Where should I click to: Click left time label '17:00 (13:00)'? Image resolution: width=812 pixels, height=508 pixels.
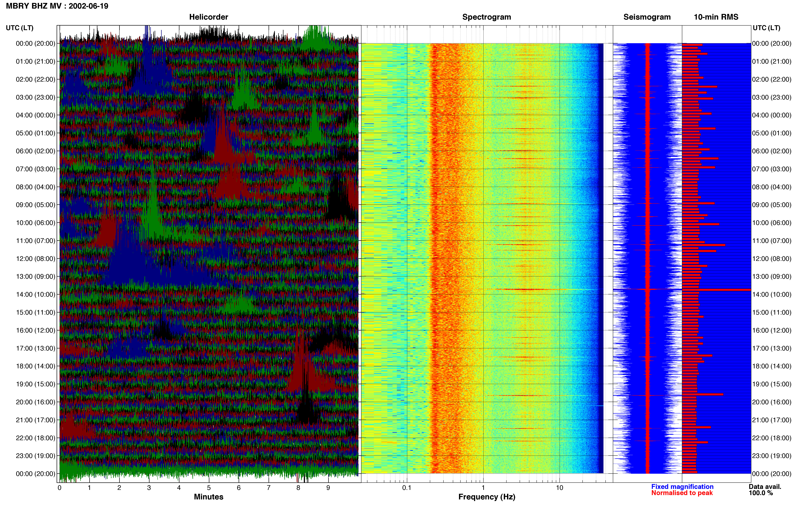[x=36, y=348]
